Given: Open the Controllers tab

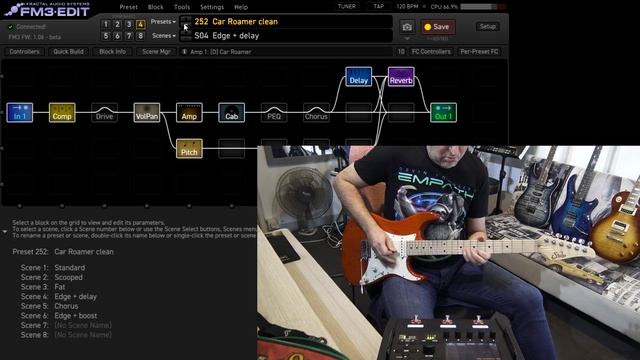Looking at the screenshot, I should [x=24, y=52].
